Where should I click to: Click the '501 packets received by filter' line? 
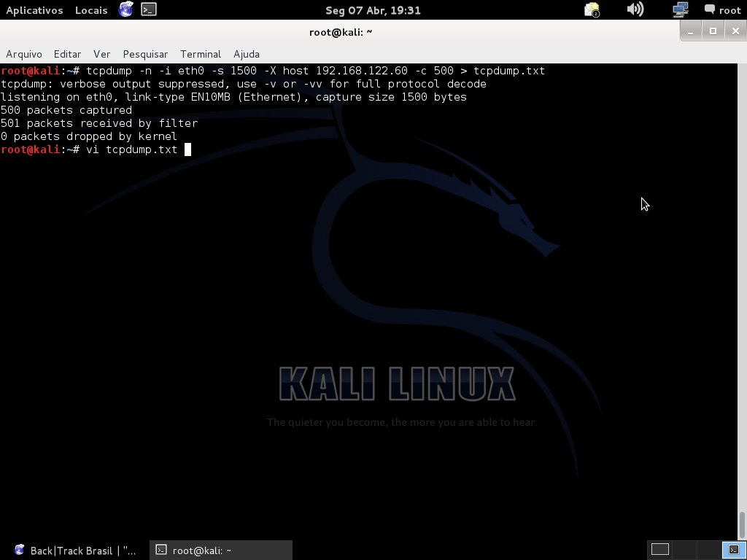[x=99, y=123]
